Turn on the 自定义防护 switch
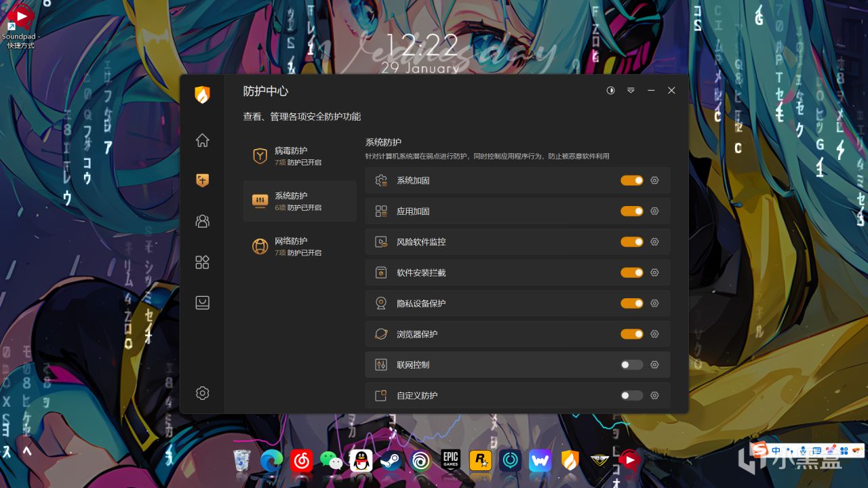 (632, 395)
